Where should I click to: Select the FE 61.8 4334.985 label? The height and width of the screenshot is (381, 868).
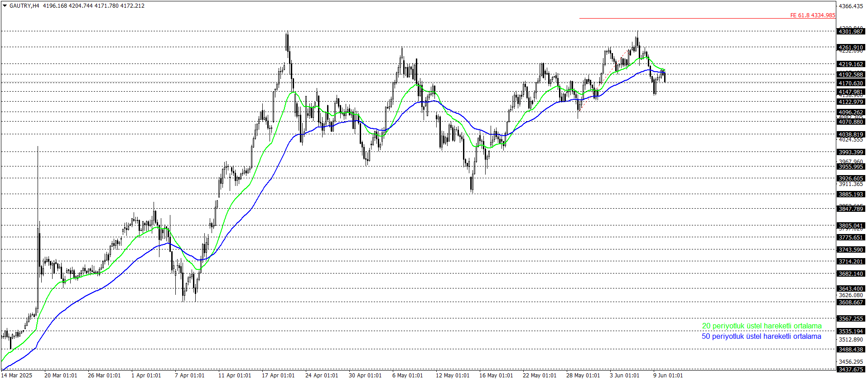813,15
